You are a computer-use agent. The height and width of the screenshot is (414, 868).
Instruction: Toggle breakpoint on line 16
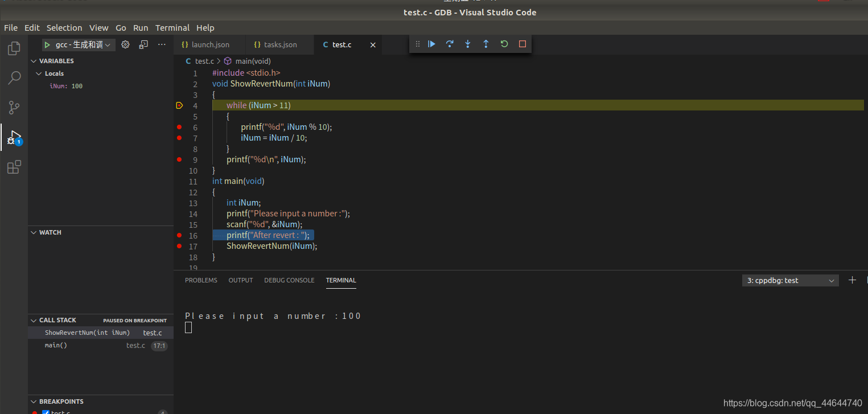tap(179, 235)
